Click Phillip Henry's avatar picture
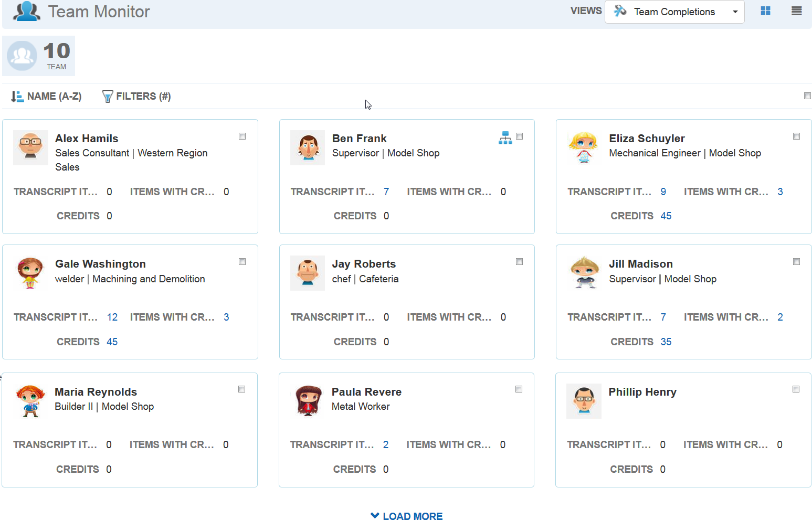812x520 pixels. coord(584,401)
